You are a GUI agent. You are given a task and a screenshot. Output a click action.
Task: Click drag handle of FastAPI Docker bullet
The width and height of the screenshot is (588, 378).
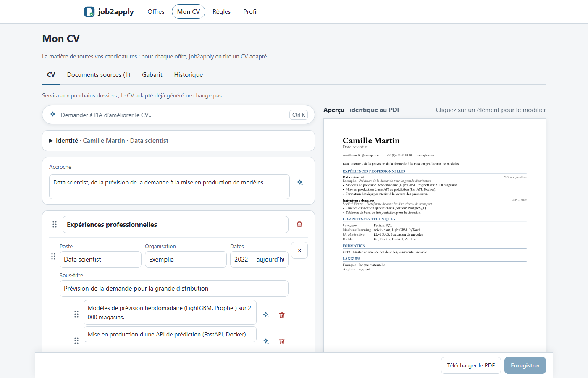(x=76, y=341)
